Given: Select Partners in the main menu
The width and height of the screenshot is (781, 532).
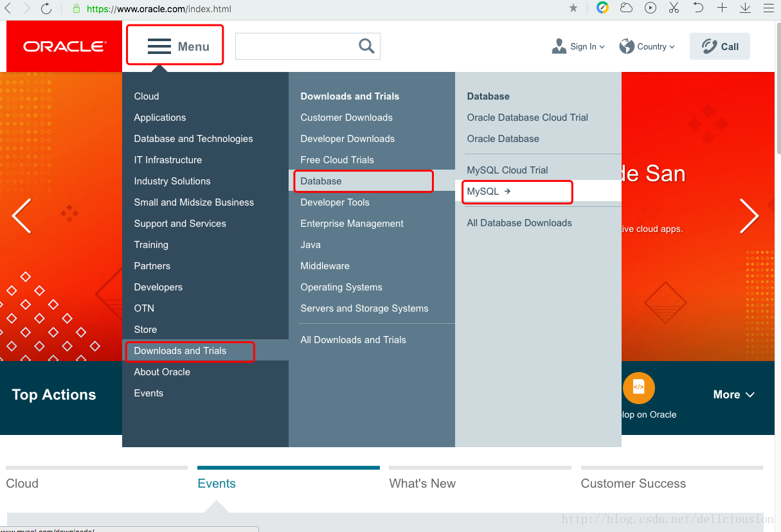Looking at the screenshot, I should 152,266.
